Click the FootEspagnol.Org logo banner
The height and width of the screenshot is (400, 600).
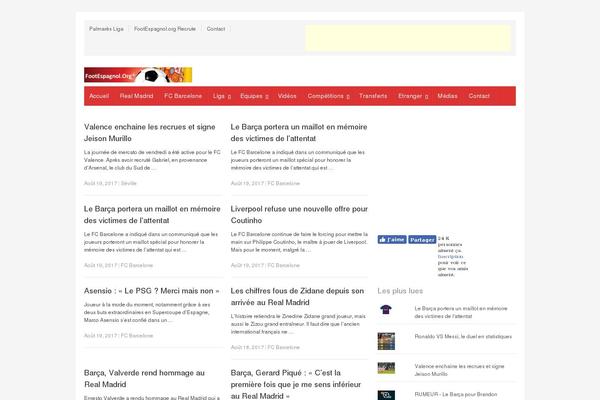[138, 75]
